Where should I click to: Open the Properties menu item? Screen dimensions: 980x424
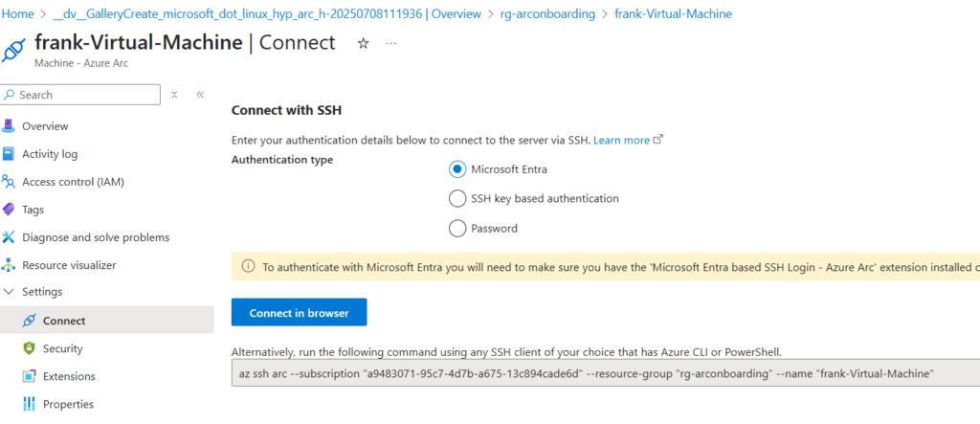67,404
